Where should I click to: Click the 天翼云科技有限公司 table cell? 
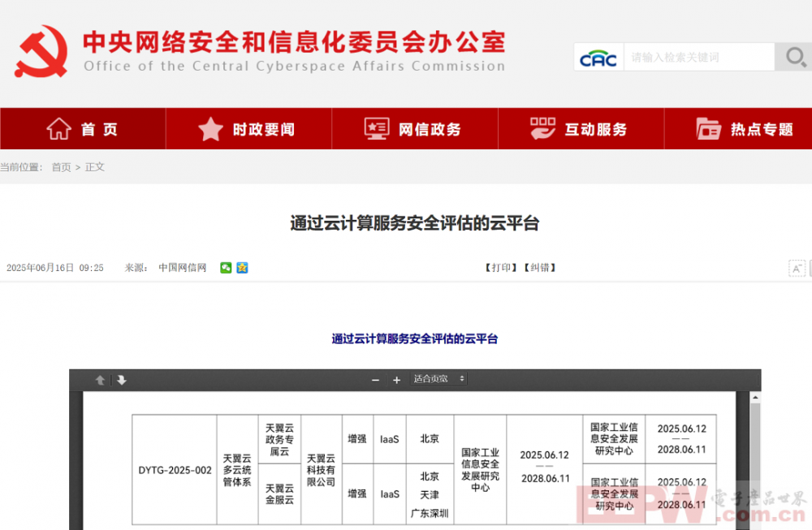pyautogui.click(x=321, y=470)
